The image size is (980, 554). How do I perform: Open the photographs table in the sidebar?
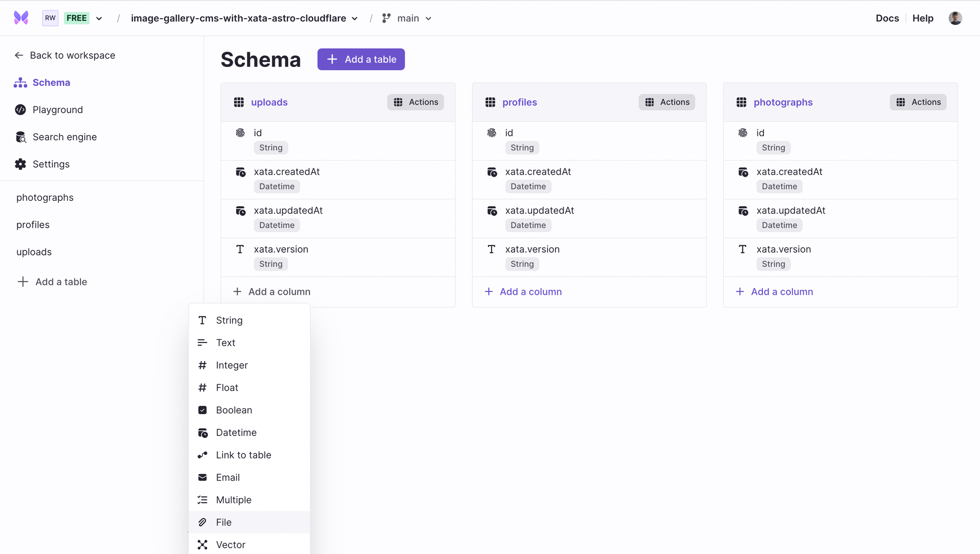tap(45, 197)
